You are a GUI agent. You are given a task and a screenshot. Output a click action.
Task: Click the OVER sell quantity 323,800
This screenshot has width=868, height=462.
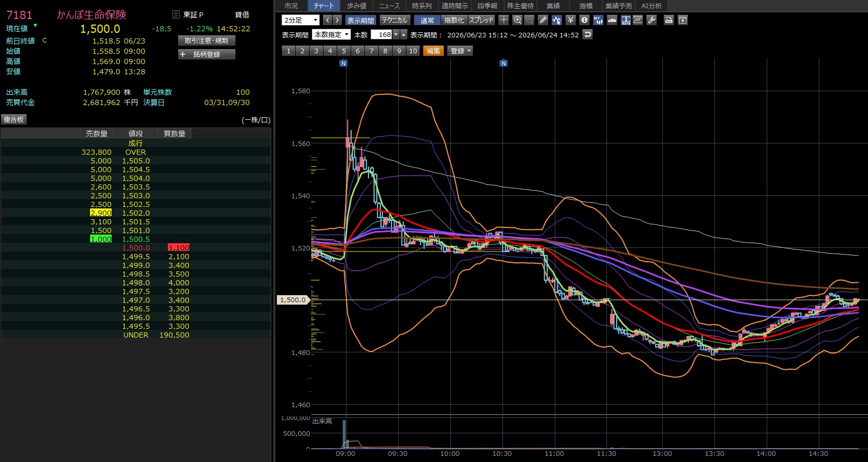coord(96,152)
